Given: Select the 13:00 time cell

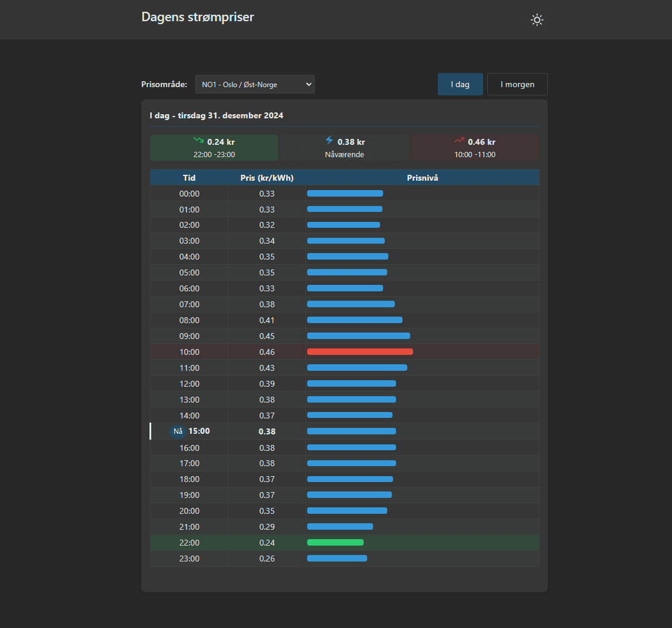Looking at the screenshot, I should 189,400.
